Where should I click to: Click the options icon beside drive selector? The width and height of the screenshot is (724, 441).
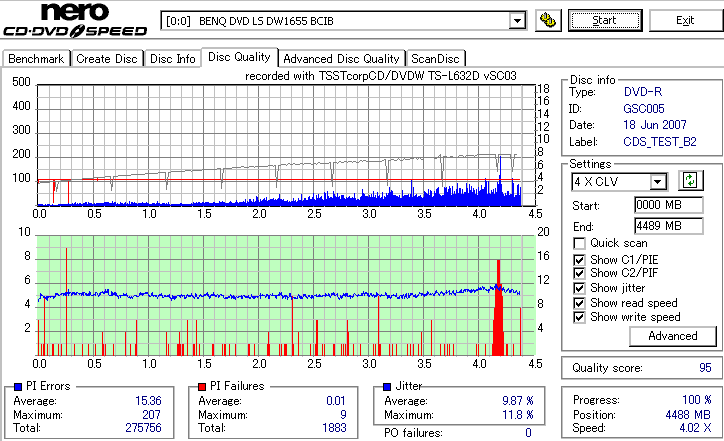[x=548, y=20]
